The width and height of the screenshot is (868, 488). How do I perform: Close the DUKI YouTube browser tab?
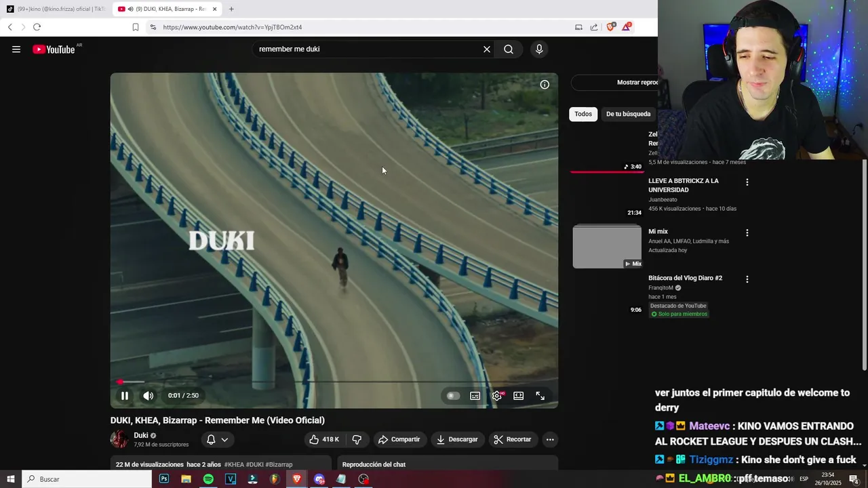coord(214,9)
